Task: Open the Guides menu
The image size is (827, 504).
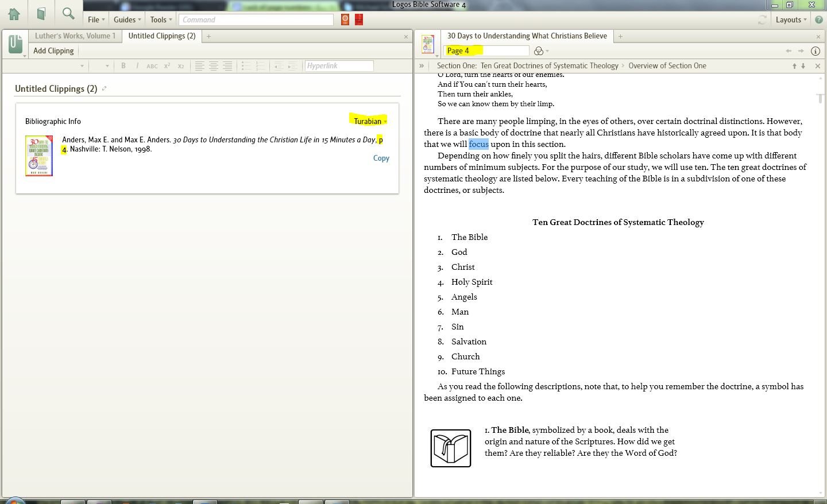Action: pos(127,20)
